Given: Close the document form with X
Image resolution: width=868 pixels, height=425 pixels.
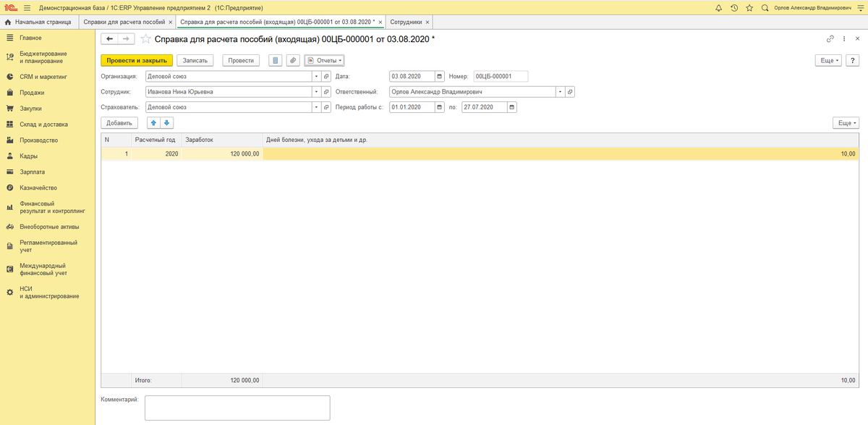Looking at the screenshot, I should (856, 39).
